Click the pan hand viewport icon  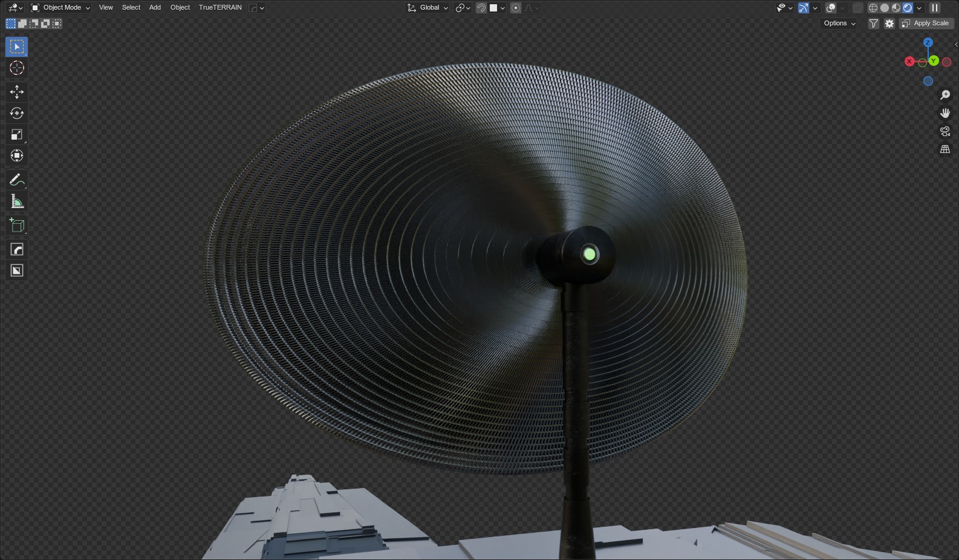(945, 113)
